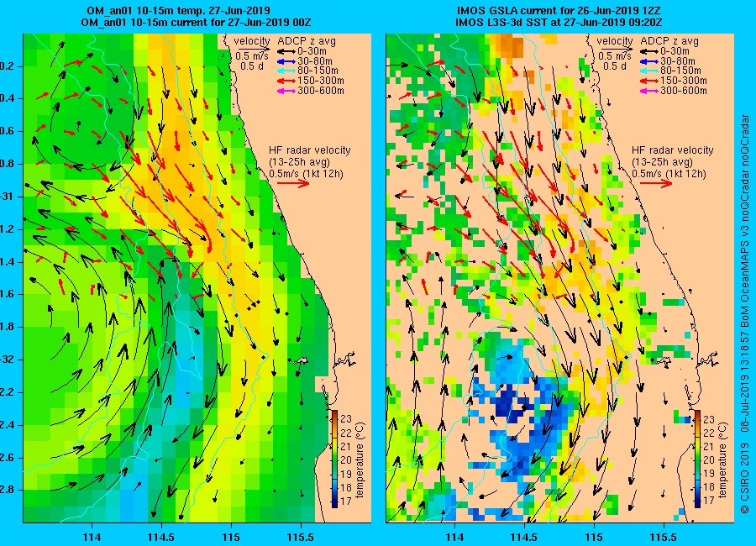Click the 'velocity' label on left map

click(252, 41)
